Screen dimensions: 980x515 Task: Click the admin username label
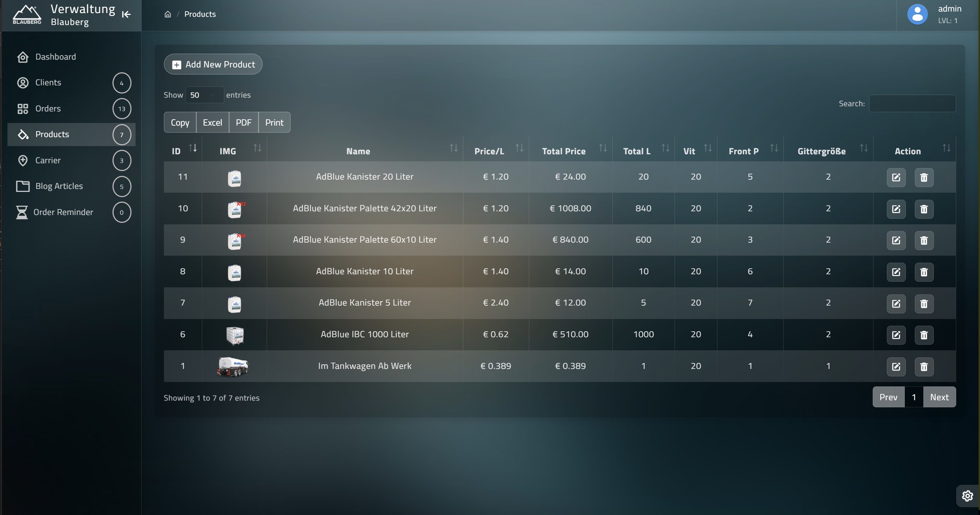click(949, 9)
